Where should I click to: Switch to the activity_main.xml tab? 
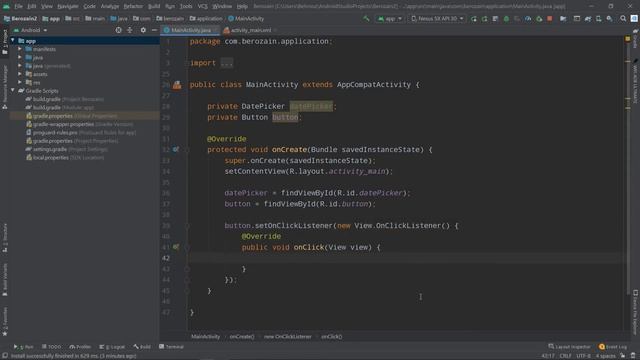coord(250,30)
